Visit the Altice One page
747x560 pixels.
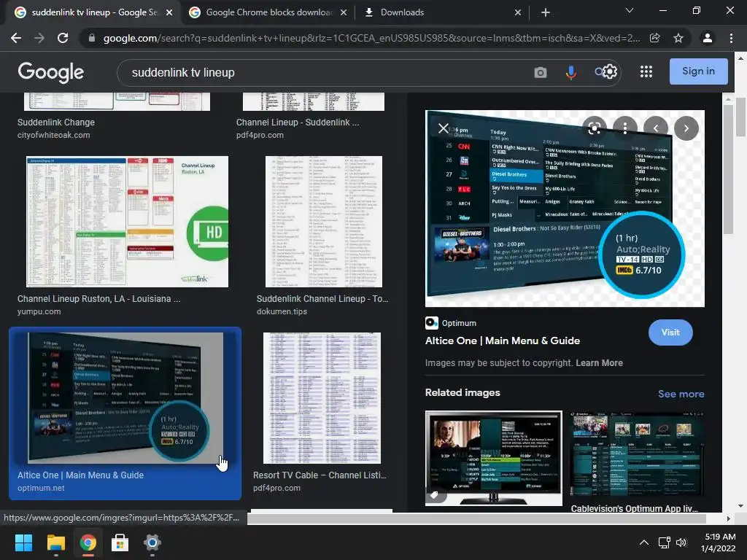click(670, 332)
